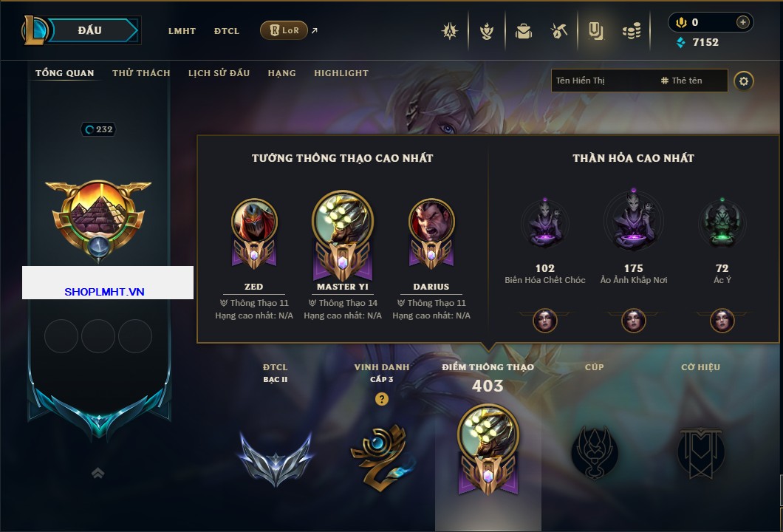783x532 pixels.
Task: Select the Cúp trophy emblem
Action: [594, 453]
